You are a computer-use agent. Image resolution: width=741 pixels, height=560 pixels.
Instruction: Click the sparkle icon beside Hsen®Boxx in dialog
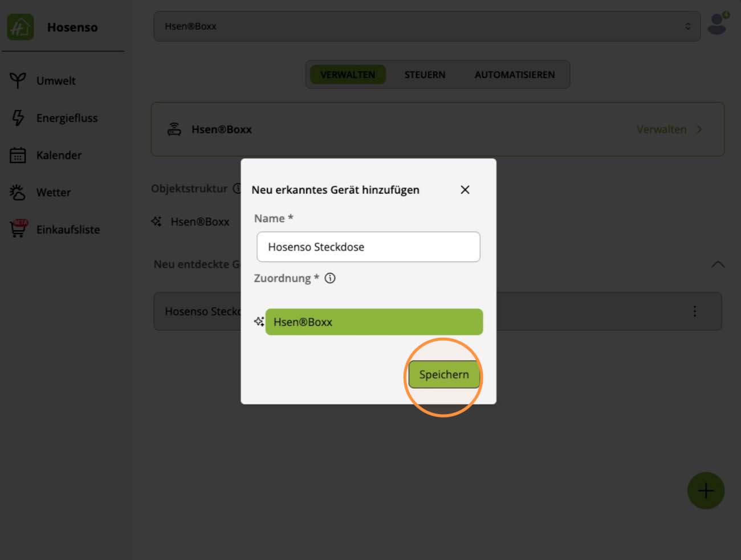point(259,322)
